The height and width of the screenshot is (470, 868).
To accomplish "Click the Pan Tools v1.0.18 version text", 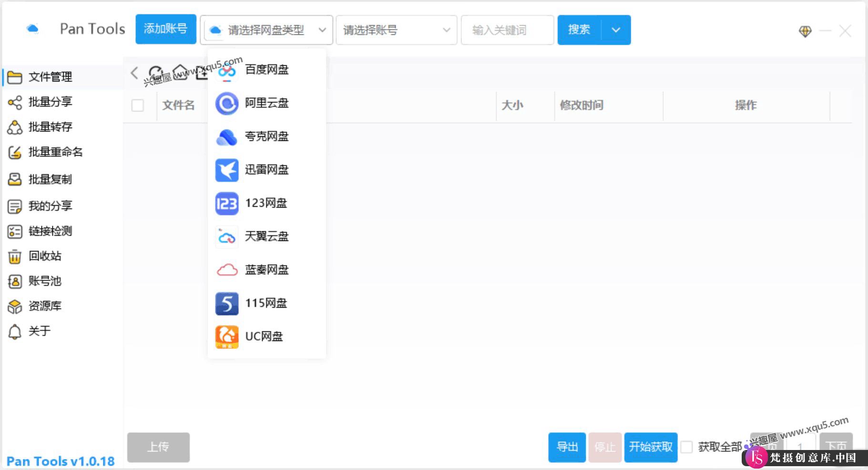I will point(61,461).
